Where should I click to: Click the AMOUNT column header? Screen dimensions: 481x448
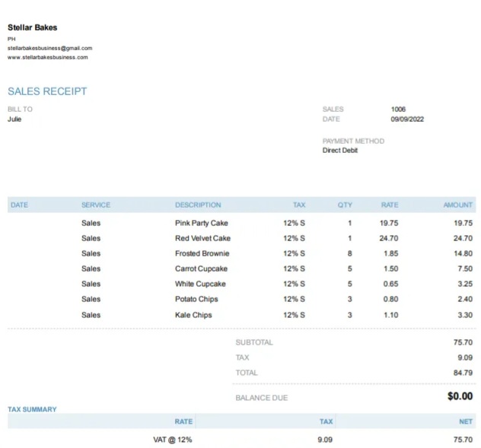pos(457,205)
